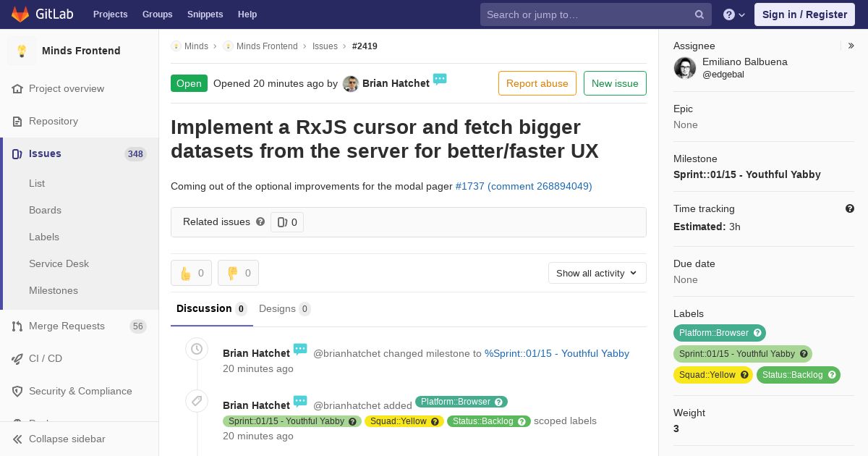Open the Help question-mark menu
This screenshot has height=456, width=868.
pos(734,14)
